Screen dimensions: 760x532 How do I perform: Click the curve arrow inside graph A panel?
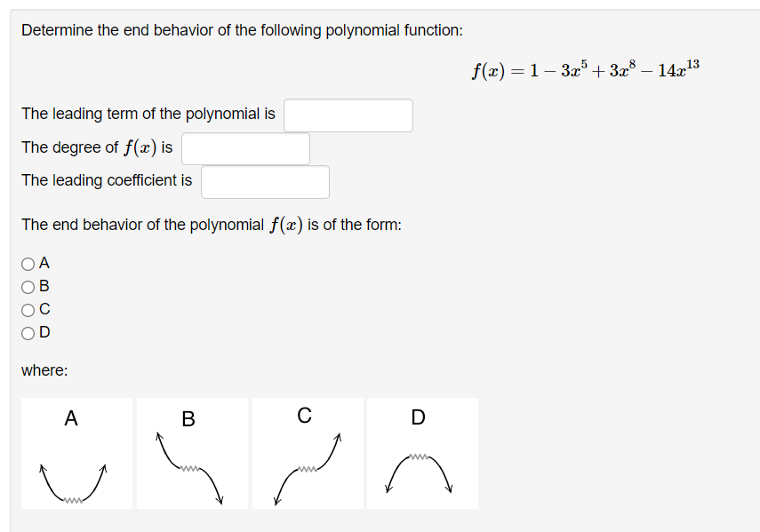click(76, 480)
